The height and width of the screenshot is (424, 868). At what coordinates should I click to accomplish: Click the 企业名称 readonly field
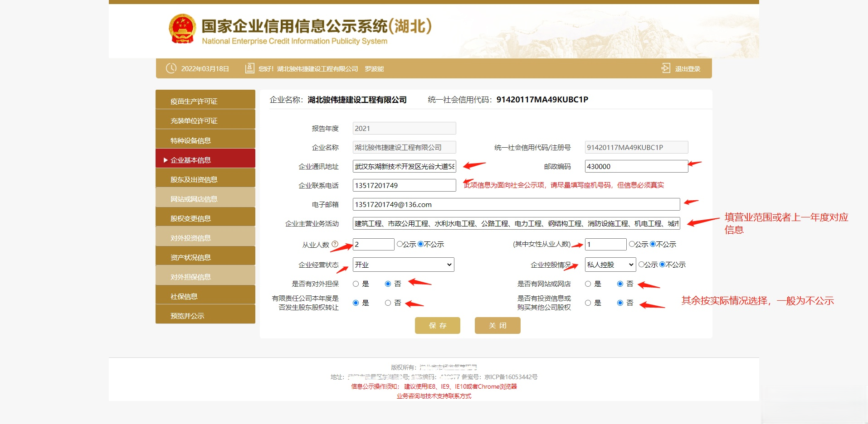(405, 147)
